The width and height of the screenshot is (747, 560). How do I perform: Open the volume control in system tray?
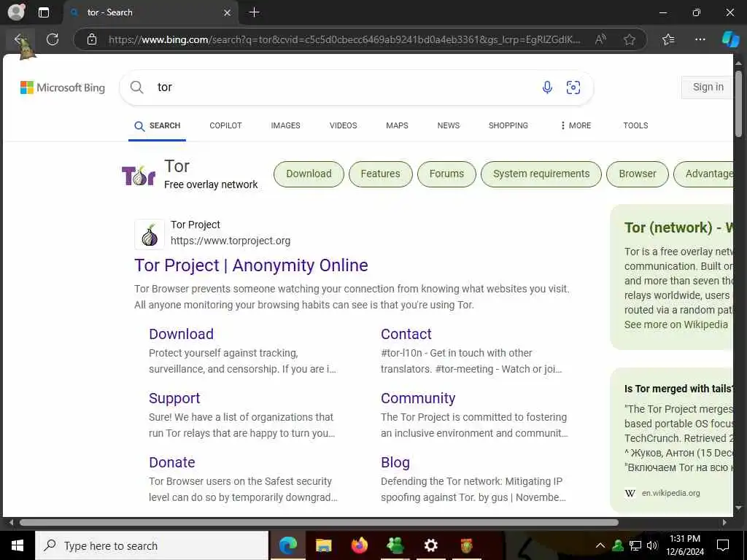click(652, 545)
